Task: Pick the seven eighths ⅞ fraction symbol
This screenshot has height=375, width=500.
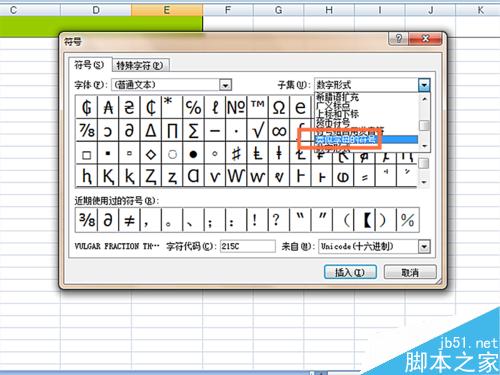Action: [87, 130]
